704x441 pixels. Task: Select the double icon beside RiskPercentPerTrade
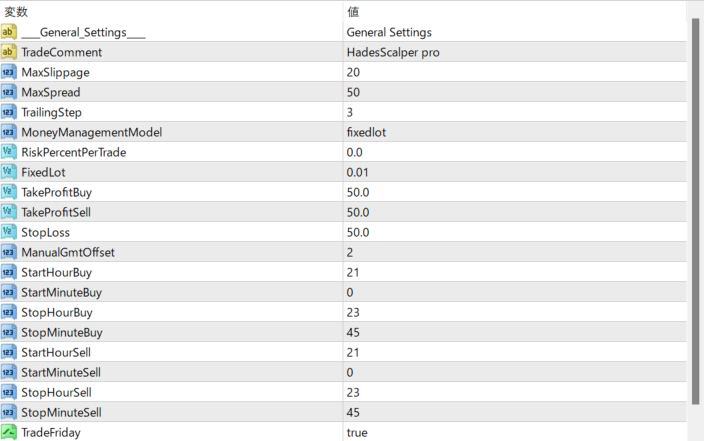pyautogui.click(x=9, y=152)
